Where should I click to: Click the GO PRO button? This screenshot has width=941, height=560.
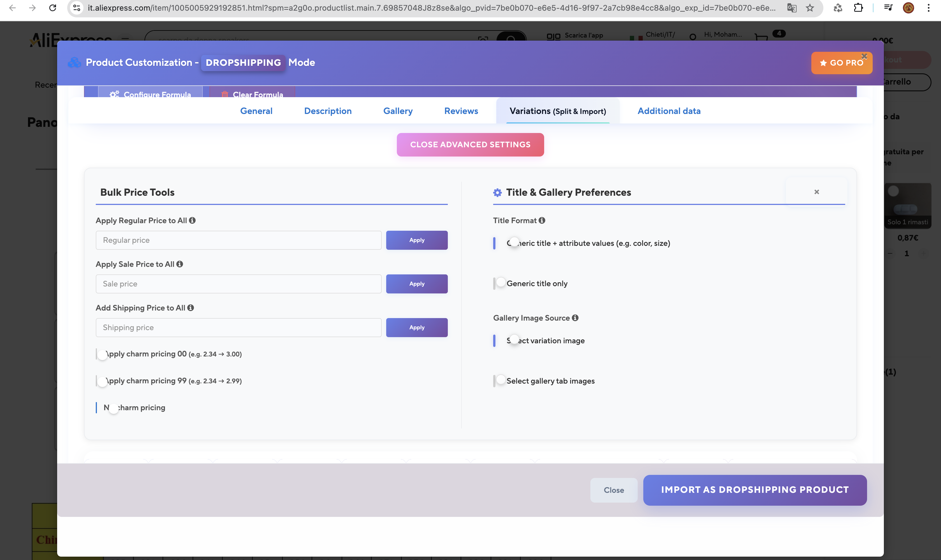(841, 63)
